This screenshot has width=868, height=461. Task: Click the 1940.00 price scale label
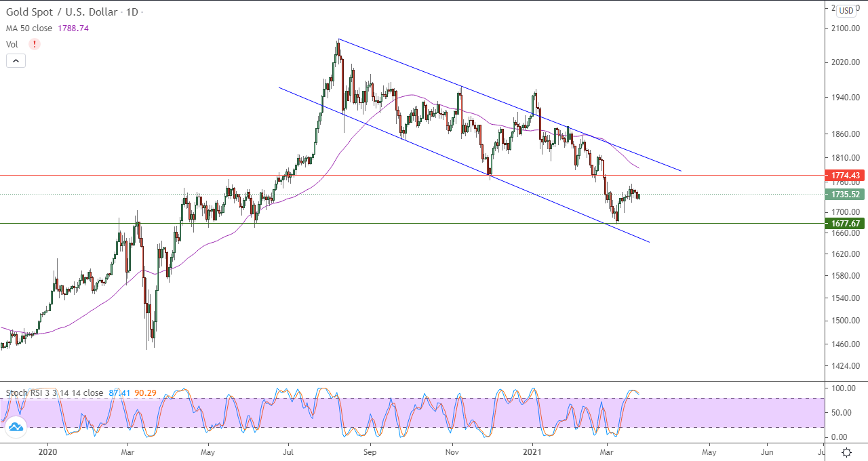tap(846, 98)
